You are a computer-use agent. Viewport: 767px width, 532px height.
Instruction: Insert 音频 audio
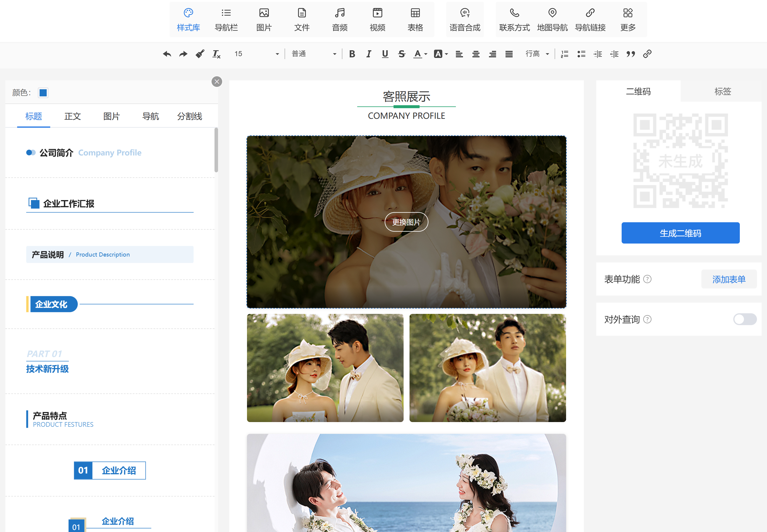(339, 20)
